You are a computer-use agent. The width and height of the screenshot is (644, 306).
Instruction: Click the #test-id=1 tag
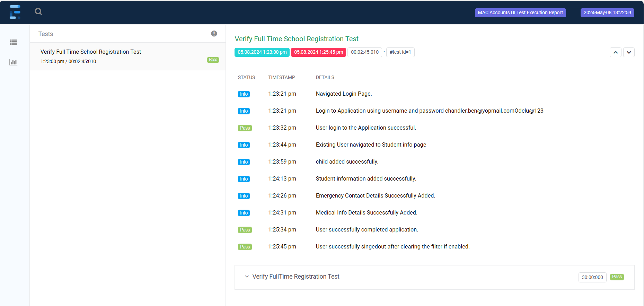coord(400,52)
